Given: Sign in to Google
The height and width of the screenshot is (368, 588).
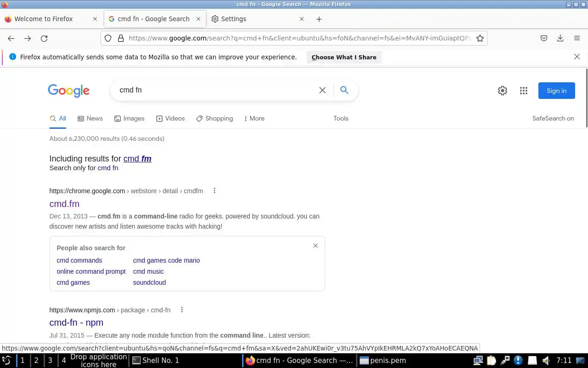Looking at the screenshot, I should coord(556,91).
